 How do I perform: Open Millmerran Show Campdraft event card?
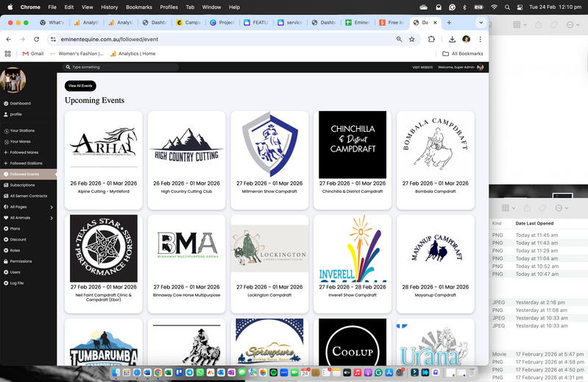269,160
